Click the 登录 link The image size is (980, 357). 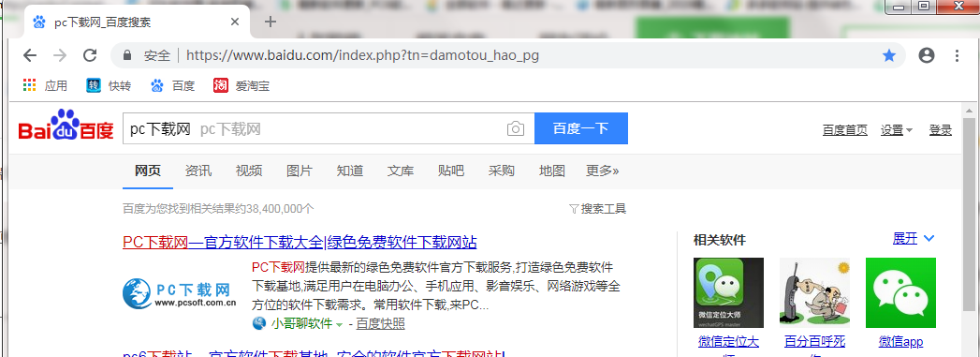tap(941, 130)
